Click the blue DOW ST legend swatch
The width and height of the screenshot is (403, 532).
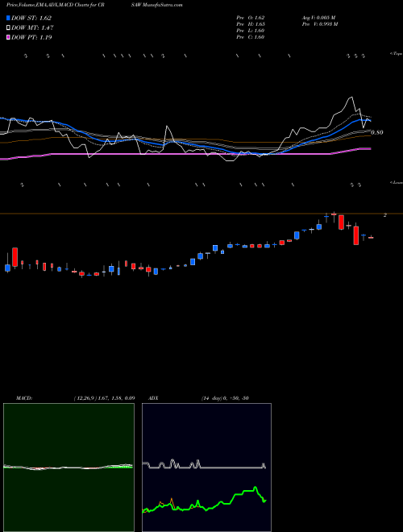(9, 19)
